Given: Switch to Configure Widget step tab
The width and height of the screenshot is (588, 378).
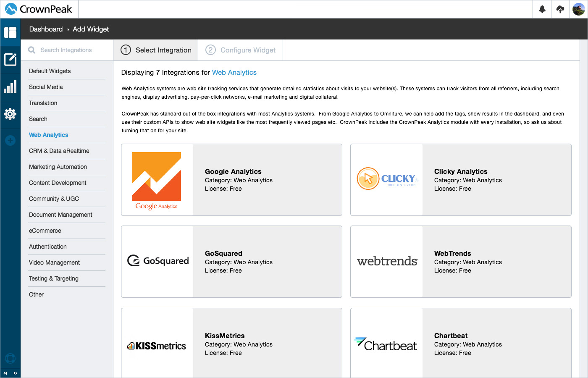Looking at the screenshot, I should pyautogui.click(x=241, y=50).
